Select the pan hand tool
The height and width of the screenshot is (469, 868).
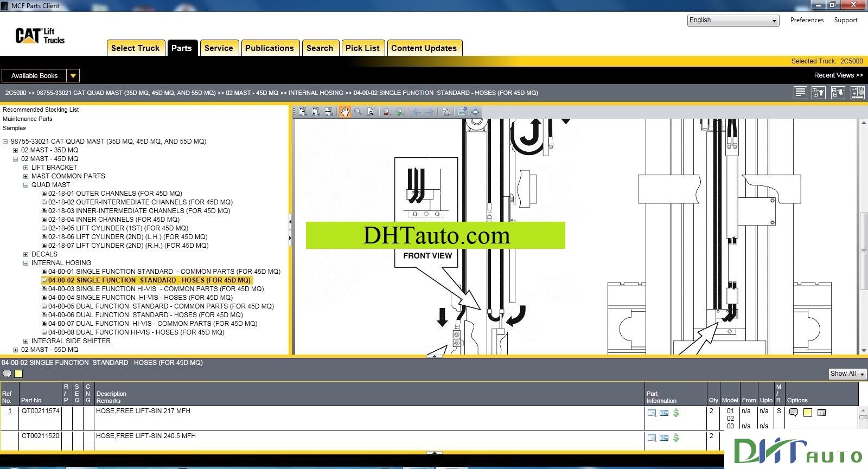[x=345, y=112]
